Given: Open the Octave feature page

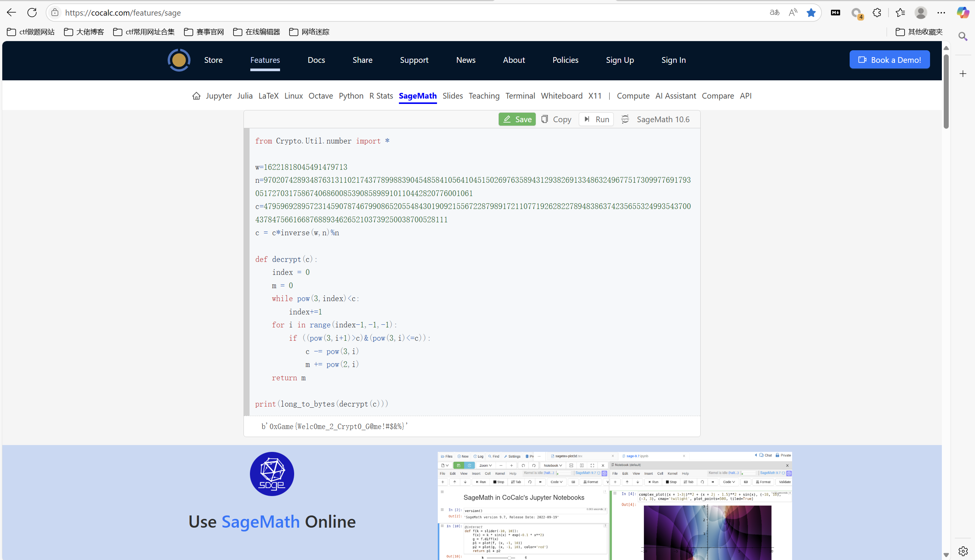Looking at the screenshot, I should pyautogui.click(x=321, y=96).
